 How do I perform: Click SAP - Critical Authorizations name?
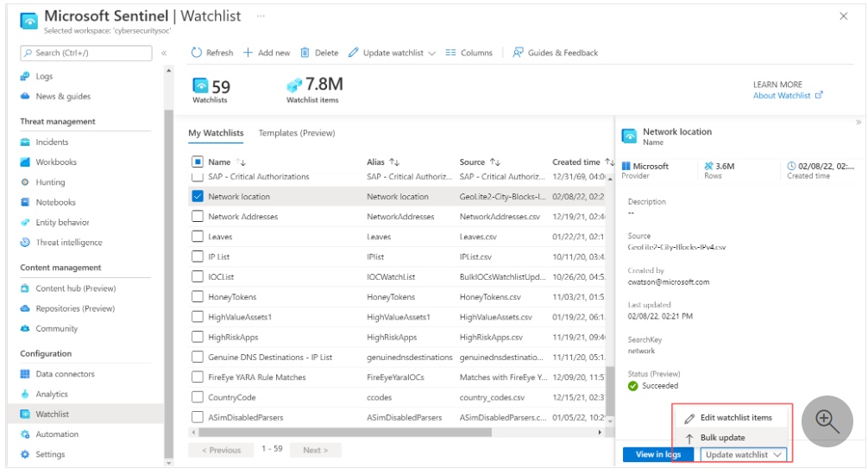[x=259, y=176]
